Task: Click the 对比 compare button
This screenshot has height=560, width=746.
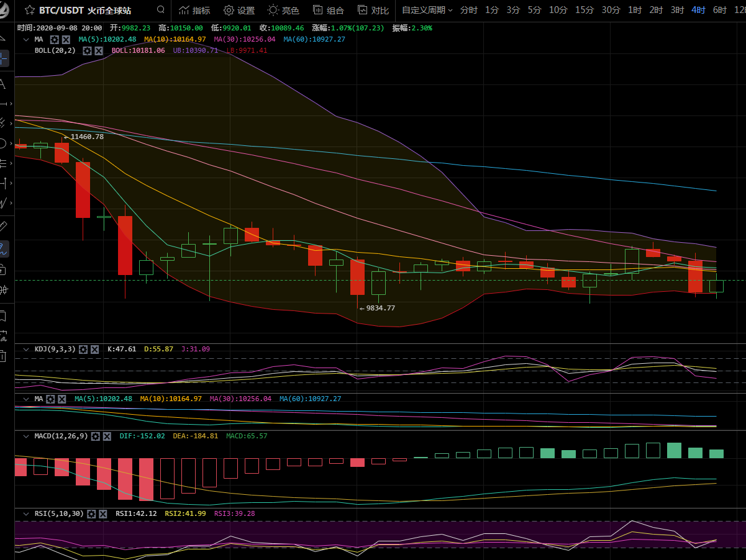Action: [373, 11]
